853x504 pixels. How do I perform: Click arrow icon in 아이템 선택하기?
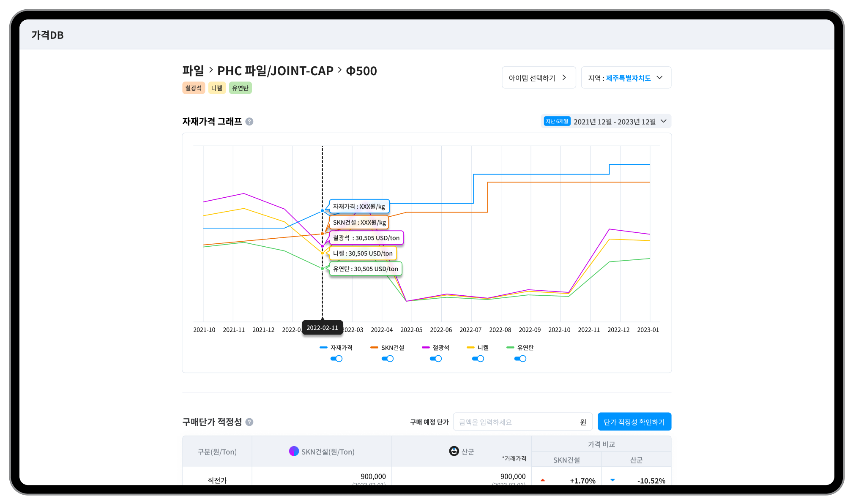tap(564, 78)
